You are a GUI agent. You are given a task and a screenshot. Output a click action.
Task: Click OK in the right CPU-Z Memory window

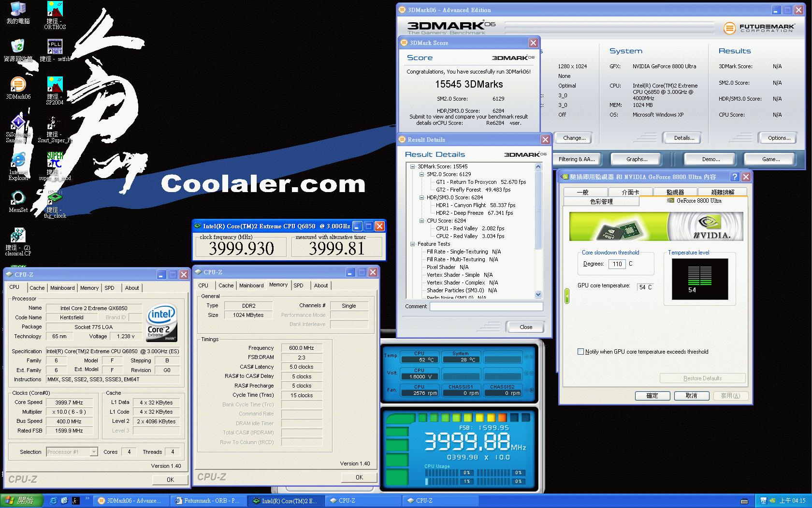point(359,477)
